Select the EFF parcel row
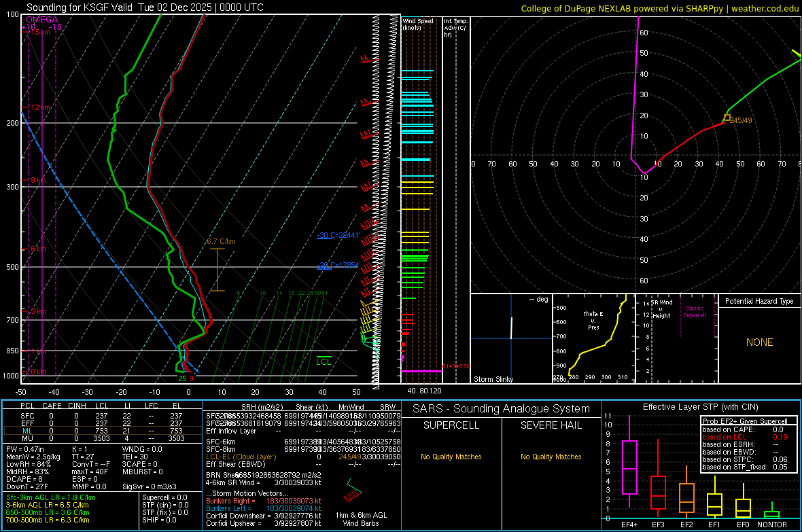Image resolution: width=802 pixels, height=532 pixels. (101, 423)
